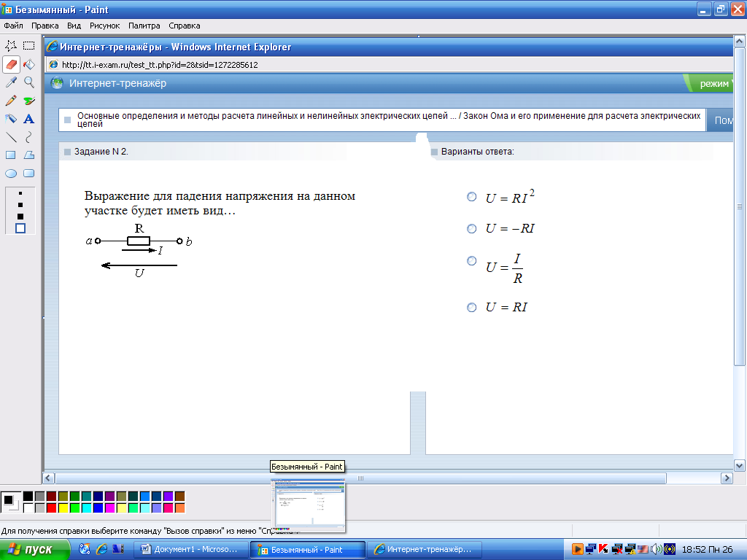Click the vertical scrollbar up arrow

(740, 42)
